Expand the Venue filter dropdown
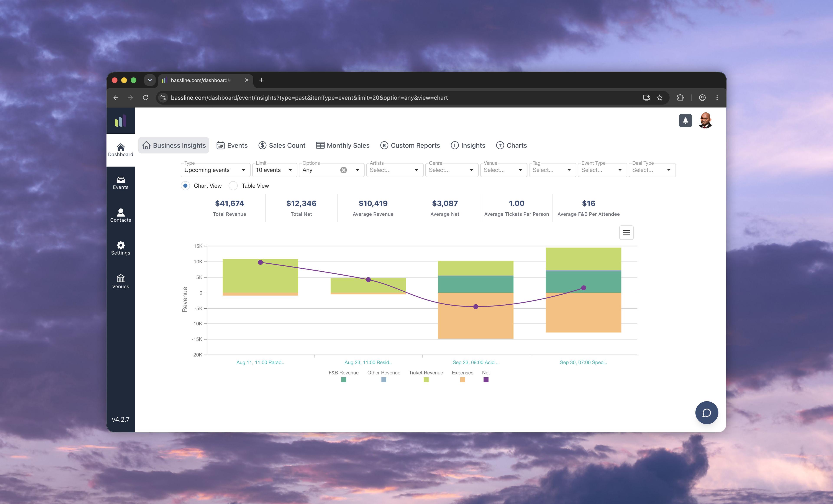 tap(503, 170)
